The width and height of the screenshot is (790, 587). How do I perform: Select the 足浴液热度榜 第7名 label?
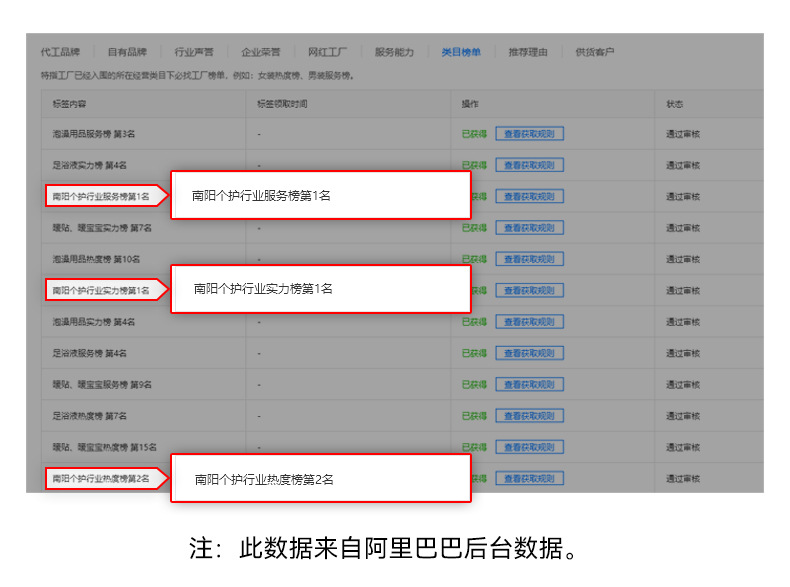click(90, 416)
